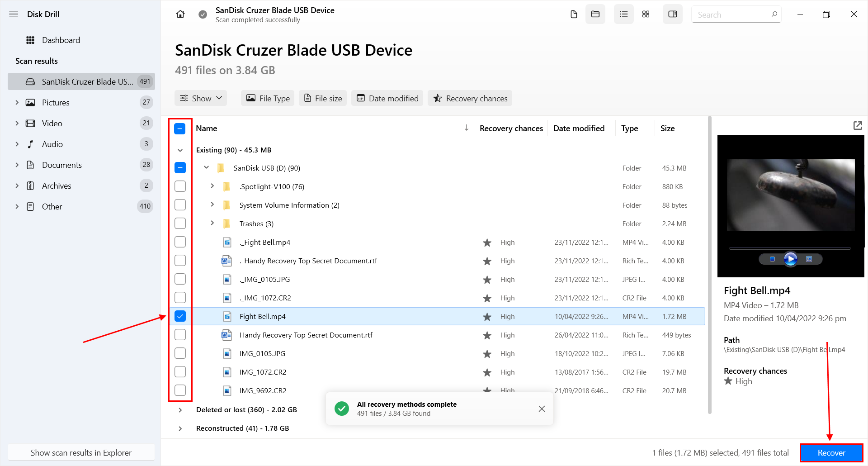The height and width of the screenshot is (466, 868).
Task: Collapse the Existing (90) group
Action: click(x=180, y=150)
